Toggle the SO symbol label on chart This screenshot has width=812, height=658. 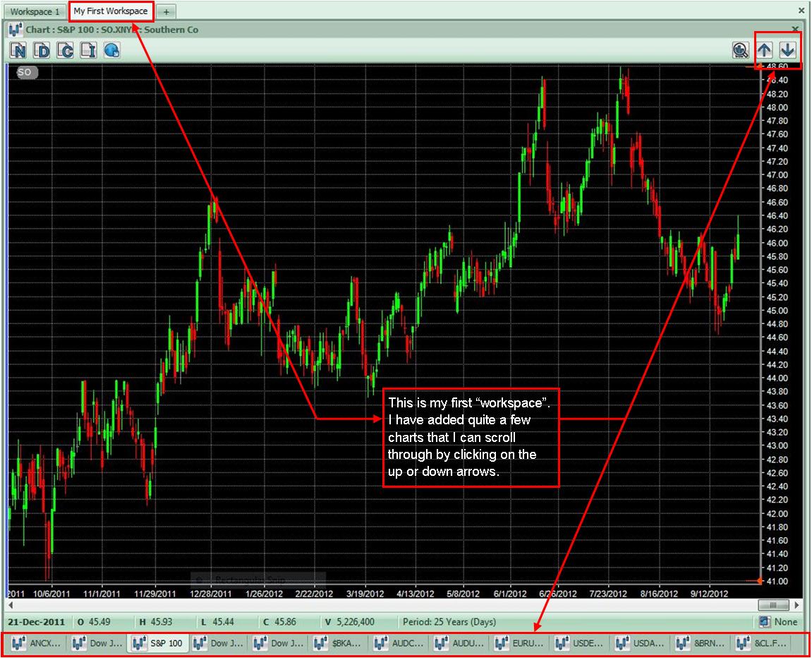[25, 72]
